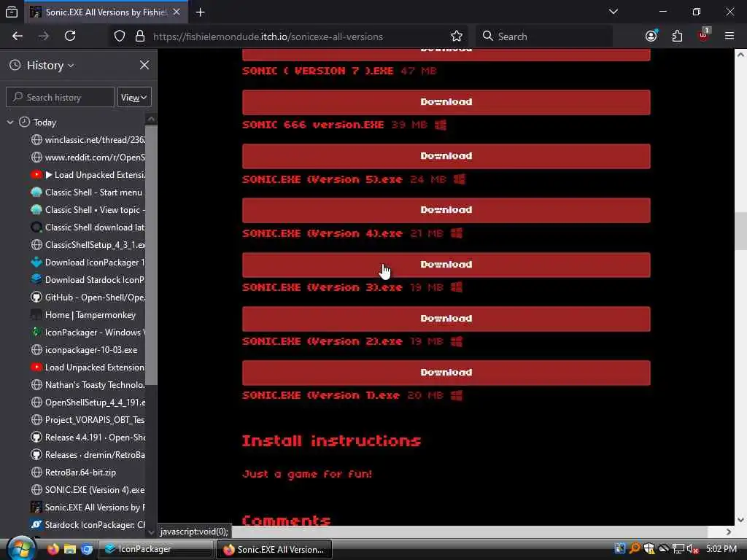This screenshot has width=747, height=560.
Task: Open 'GitHub - Open-Shell' history entry
Action: pos(88,297)
